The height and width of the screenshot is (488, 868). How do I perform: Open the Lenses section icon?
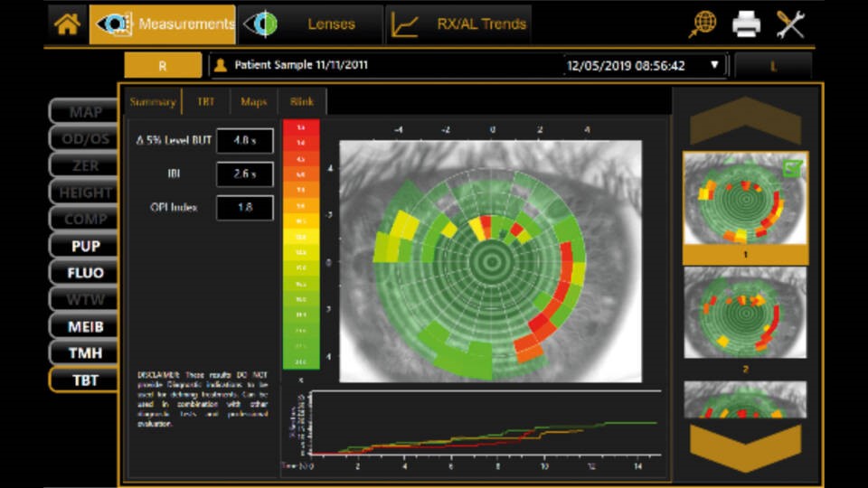[x=260, y=24]
